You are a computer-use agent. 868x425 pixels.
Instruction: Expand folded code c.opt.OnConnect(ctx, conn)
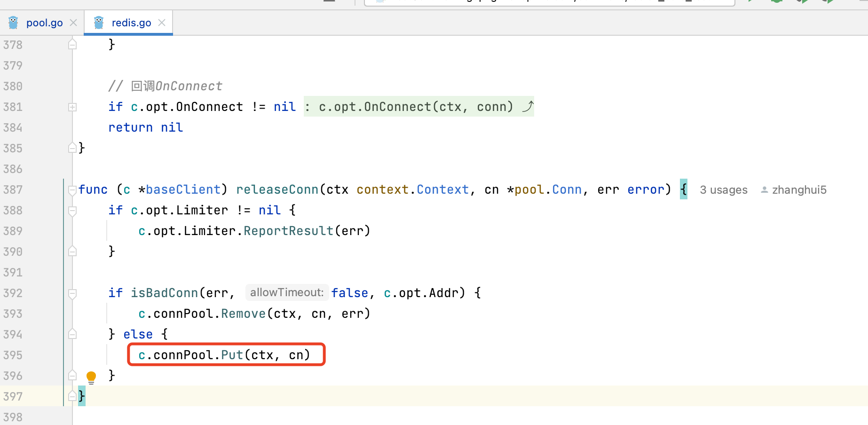418,107
